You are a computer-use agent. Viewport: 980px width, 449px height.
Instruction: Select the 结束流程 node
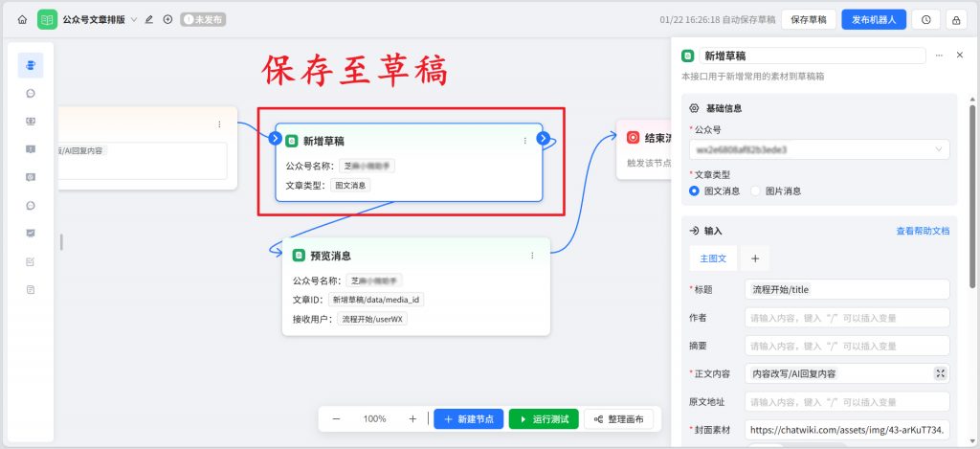(642, 148)
